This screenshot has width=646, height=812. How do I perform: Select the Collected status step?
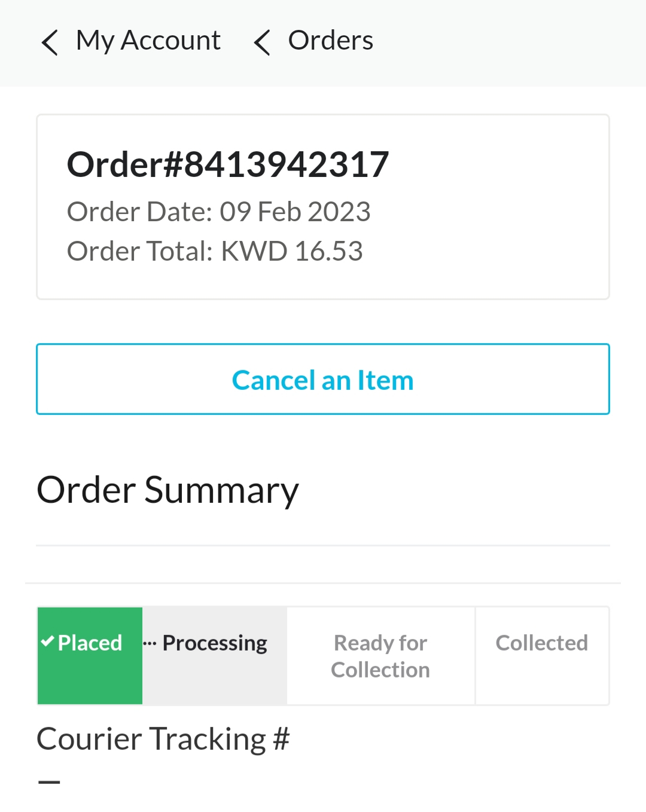[x=542, y=643]
